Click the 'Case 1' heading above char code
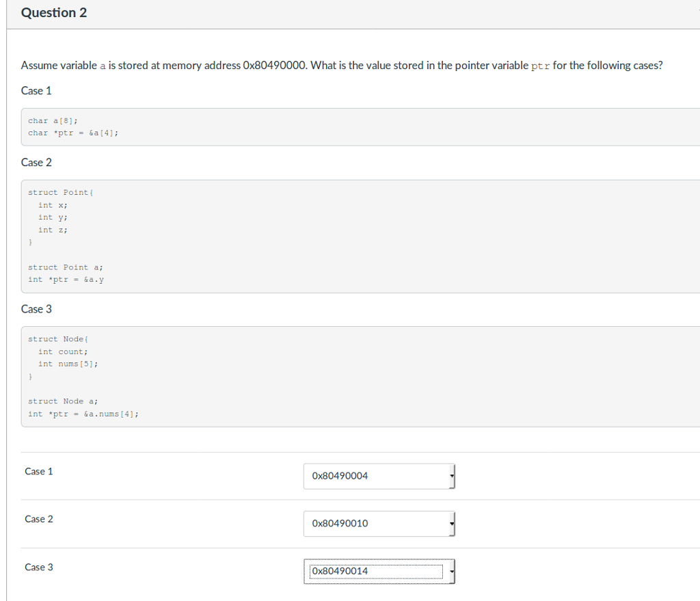 [x=36, y=91]
